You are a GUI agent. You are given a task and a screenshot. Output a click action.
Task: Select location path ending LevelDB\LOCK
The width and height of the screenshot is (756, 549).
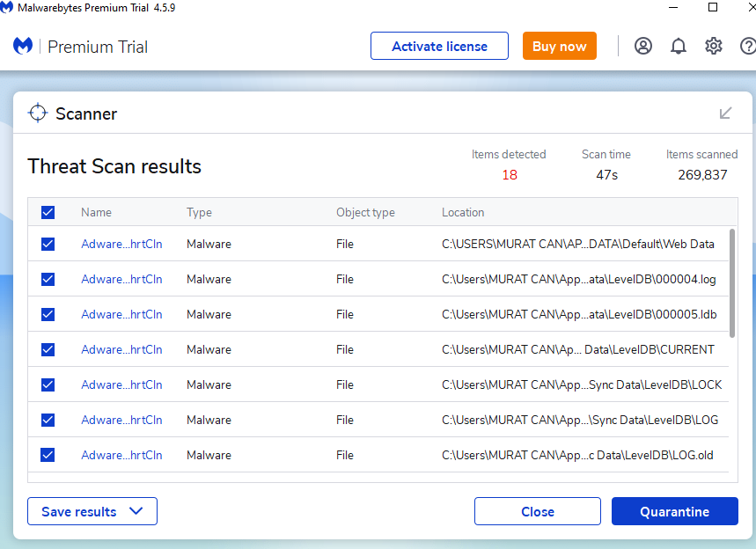(582, 384)
